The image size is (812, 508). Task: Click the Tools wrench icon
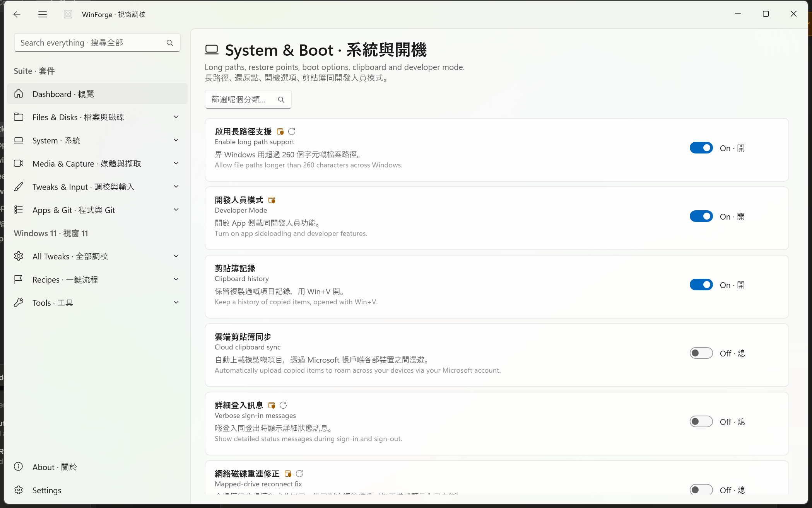pos(19,302)
